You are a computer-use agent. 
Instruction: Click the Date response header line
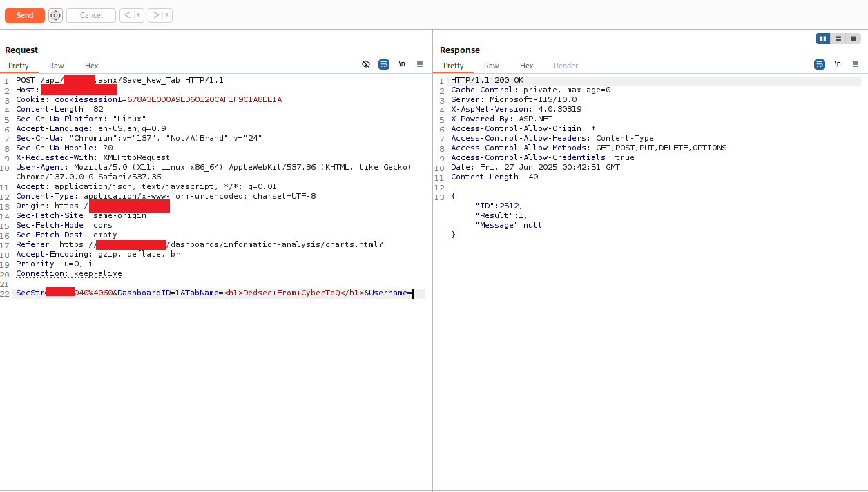click(536, 167)
